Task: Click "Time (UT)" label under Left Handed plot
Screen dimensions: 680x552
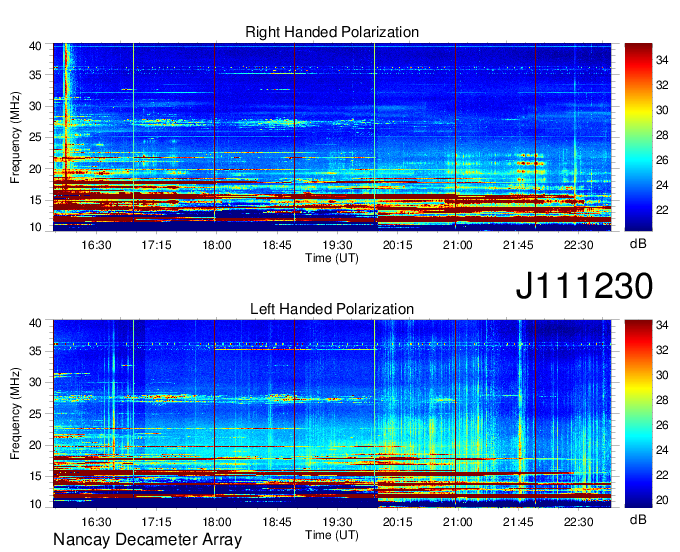Action: click(x=332, y=535)
